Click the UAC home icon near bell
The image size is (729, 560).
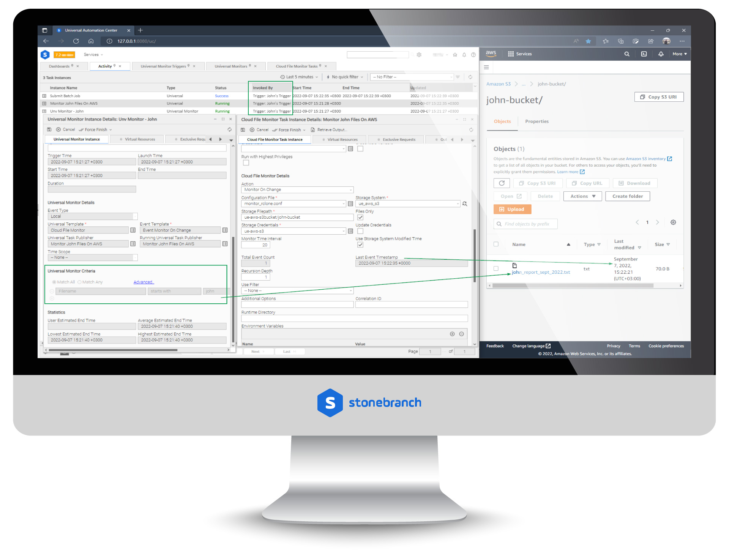point(455,55)
